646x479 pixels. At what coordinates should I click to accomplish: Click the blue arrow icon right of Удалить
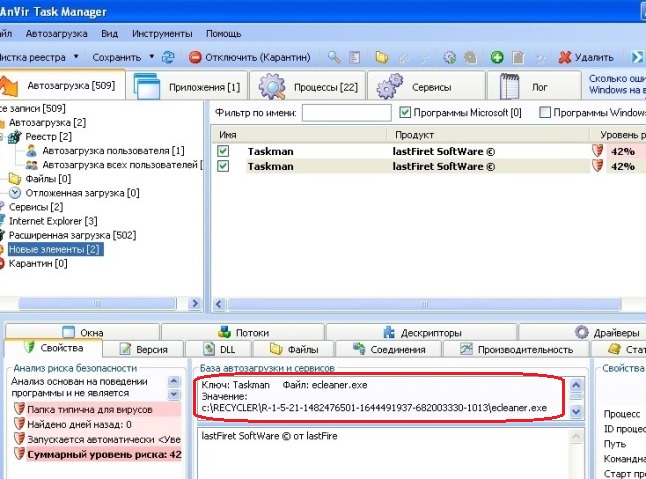638,57
